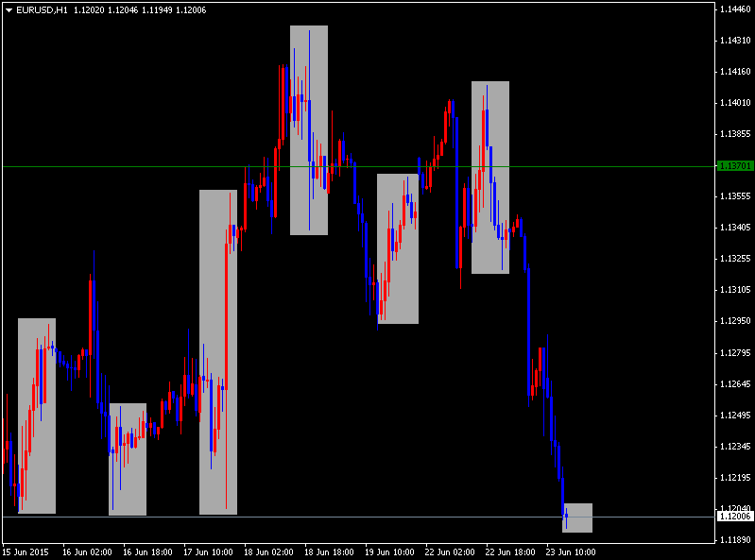Click the 16 Jun 02:00 time label
Image resolution: width=755 pixels, height=560 pixels.
pyautogui.click(x=87, y=552)
